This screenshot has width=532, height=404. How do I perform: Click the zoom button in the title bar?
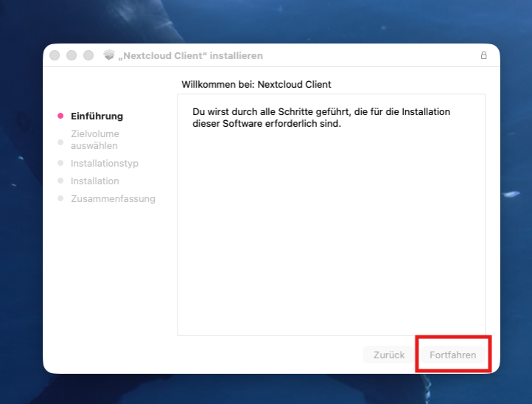[x=88, y=55]
